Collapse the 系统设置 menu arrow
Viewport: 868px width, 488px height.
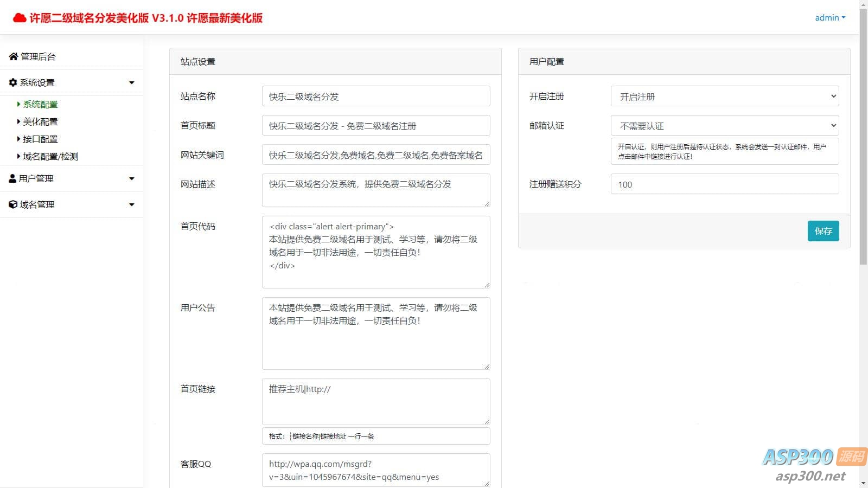coord(131,82)
